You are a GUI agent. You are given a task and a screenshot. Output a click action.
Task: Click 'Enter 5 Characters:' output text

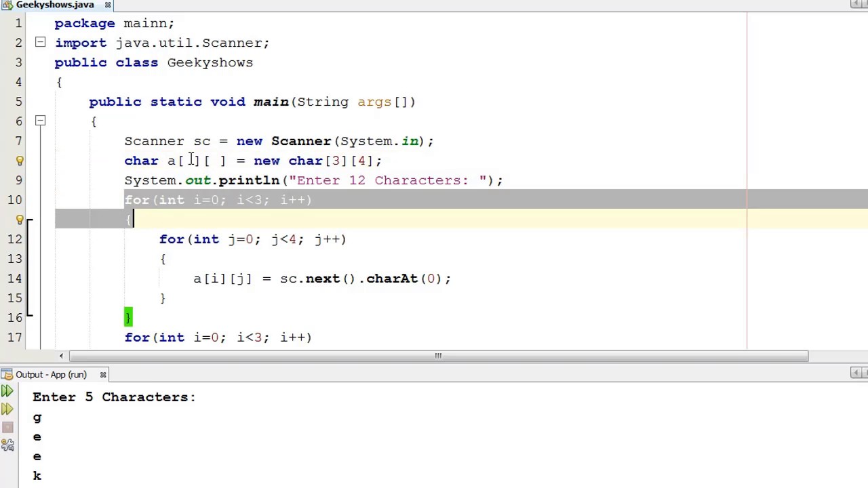114,397
